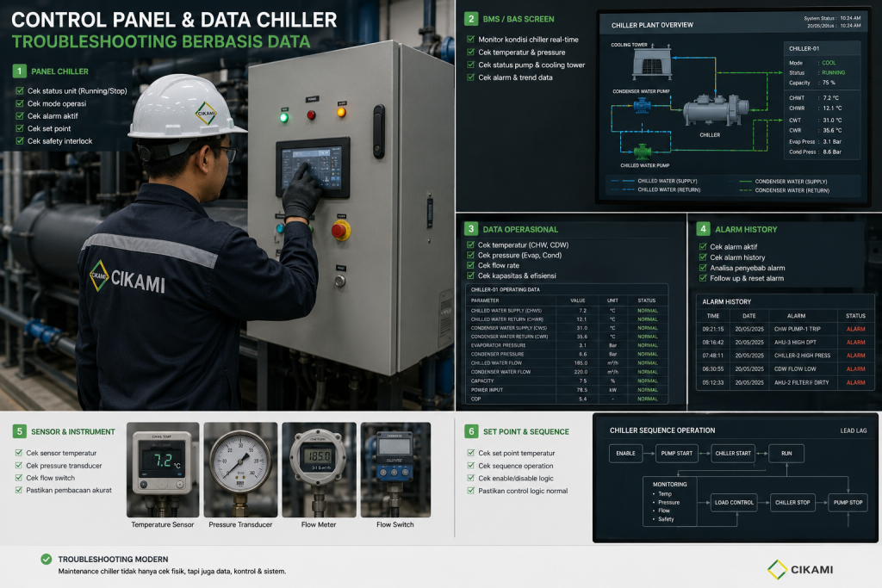Viewport: 882px width, 588px height.
Task: Toggle the Cek pressure transducer checkbox
Action: click(19, 466)
